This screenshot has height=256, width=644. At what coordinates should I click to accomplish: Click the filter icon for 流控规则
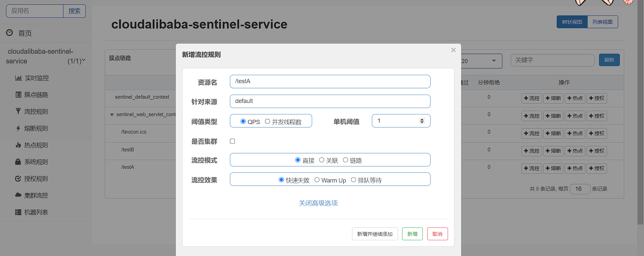(x=18, y=111)
